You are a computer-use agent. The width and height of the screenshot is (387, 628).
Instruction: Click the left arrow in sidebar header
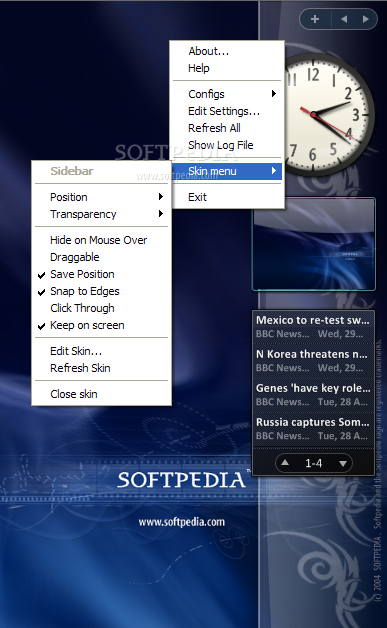[x=344, y=19]
